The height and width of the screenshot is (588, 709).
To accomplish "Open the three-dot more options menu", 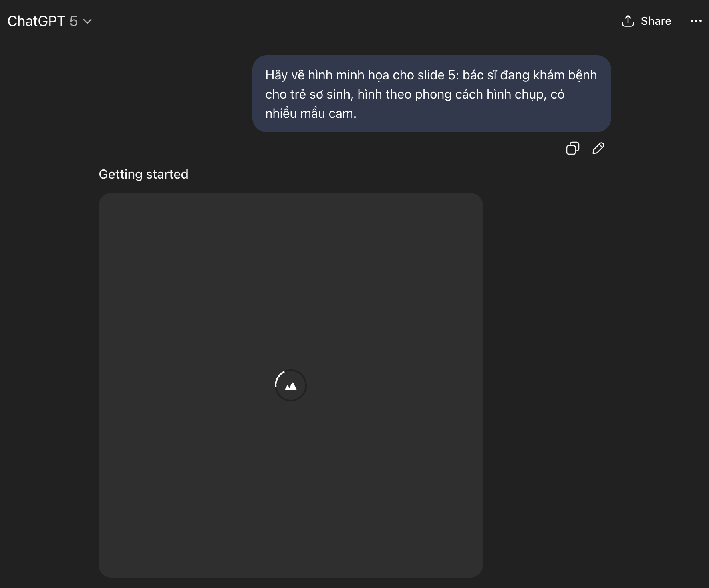I will point(696,21).
